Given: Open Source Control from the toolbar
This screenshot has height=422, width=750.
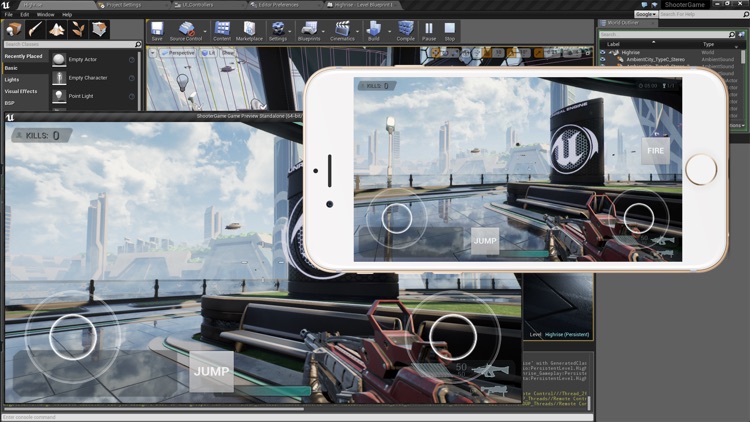Looking at the screenshot, I should pos(187,30).
